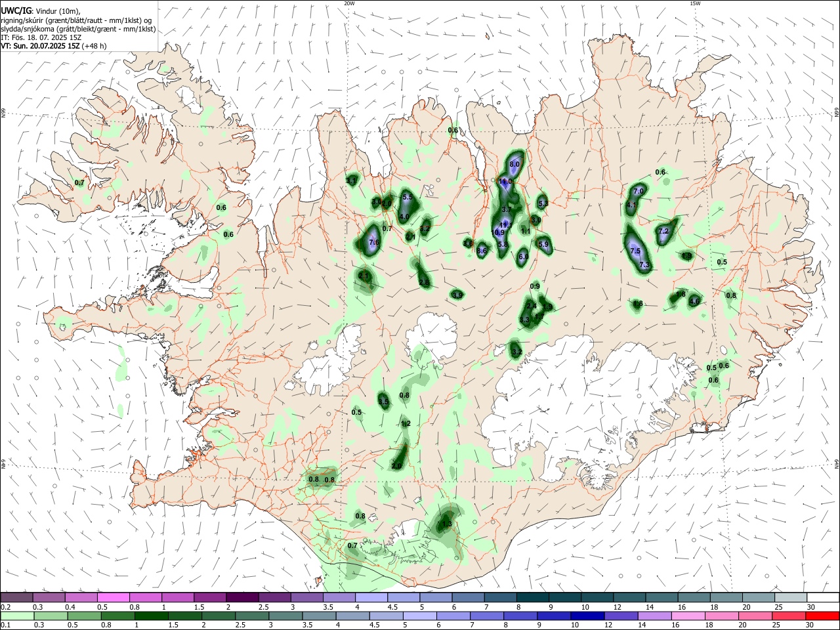Viewport: 840px width, 630px height.
Task: Click the 5.9 precipitation value on map
Action: pos(543,244)
